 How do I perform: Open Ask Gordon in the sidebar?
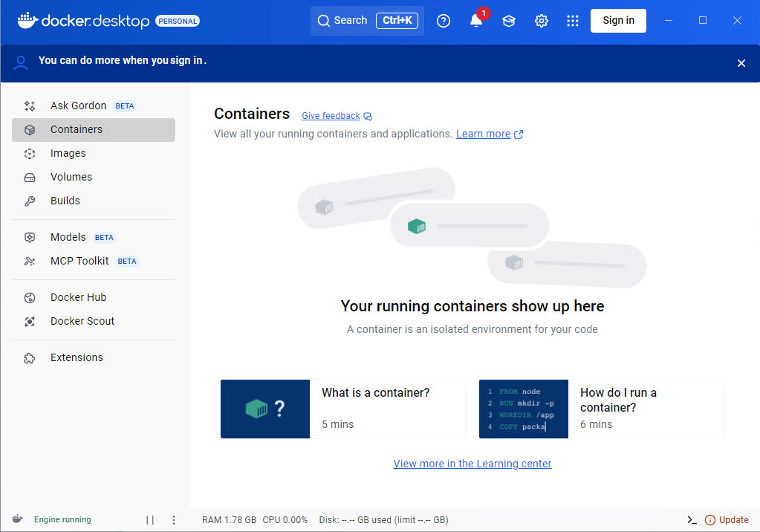[78, 106]
